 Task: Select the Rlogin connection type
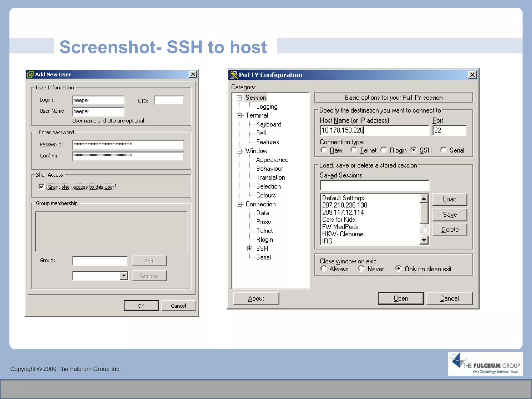point(384,150)
